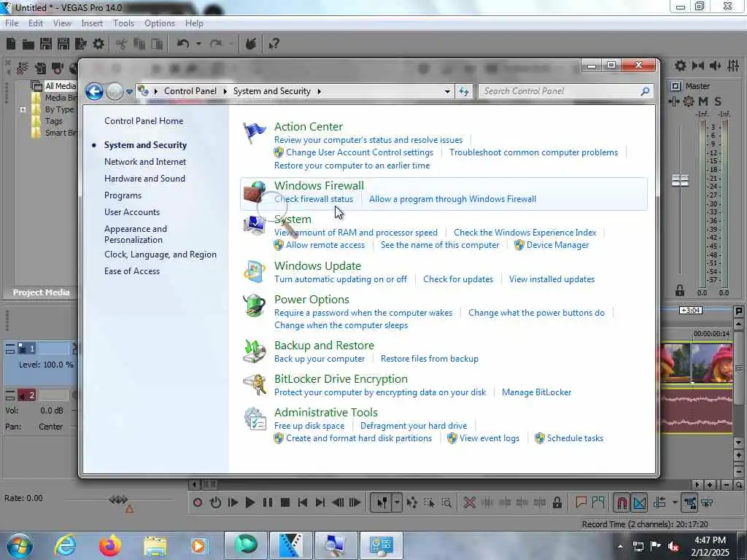Expand the By Type media bin
The width and height of the screenshot is (747, 560).
[23, 109]
